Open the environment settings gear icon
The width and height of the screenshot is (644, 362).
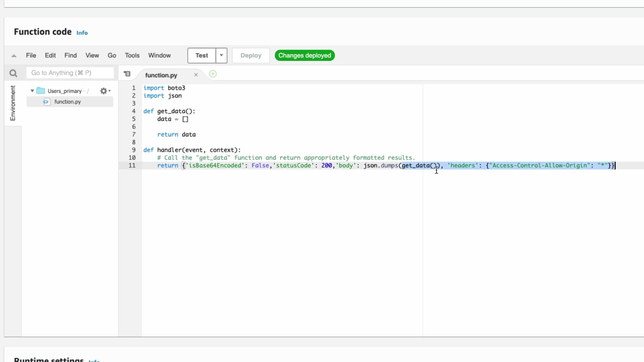(x=104, y=91)
